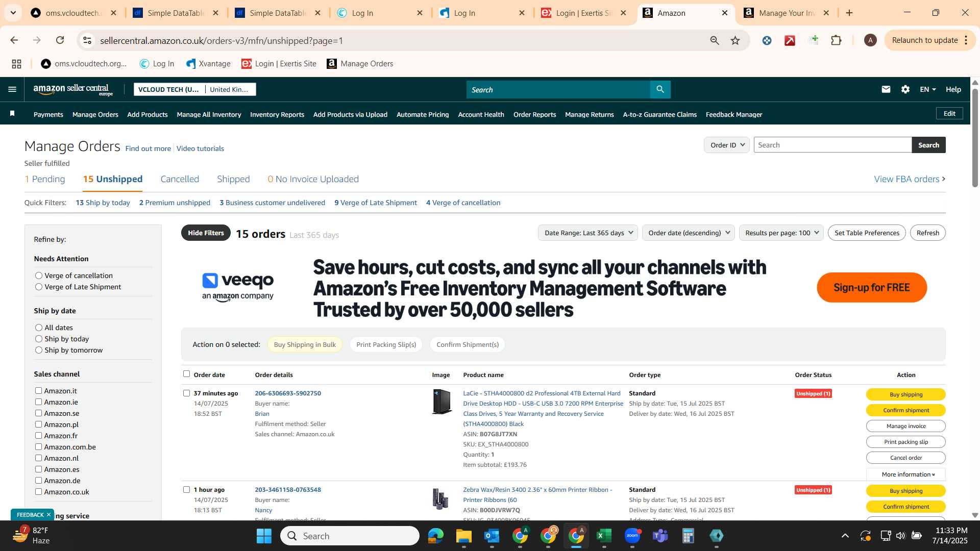The height and width of the screenshot is (551, 980).
Task: Switch to the Cancelled orders tab
Action: tap(180, 179)
